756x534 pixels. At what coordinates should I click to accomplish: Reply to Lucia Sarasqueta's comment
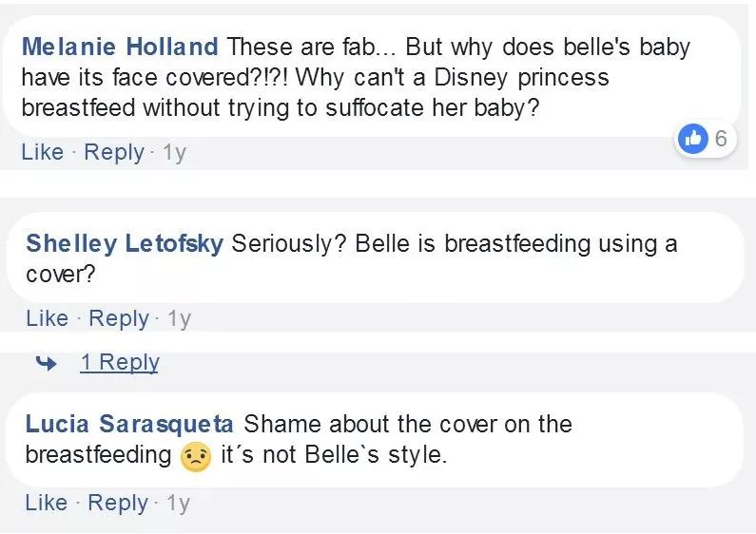(118, 503)
